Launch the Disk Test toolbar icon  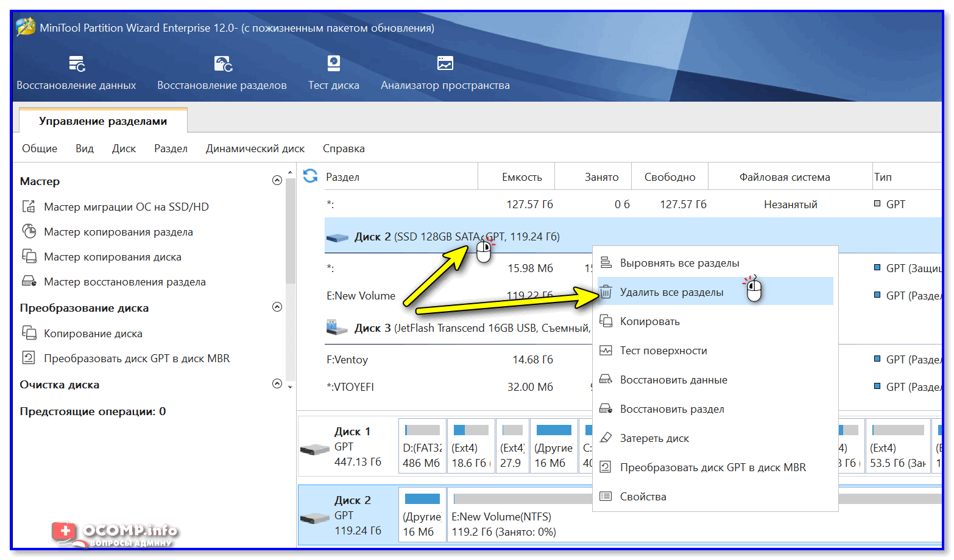click(334, 63)
